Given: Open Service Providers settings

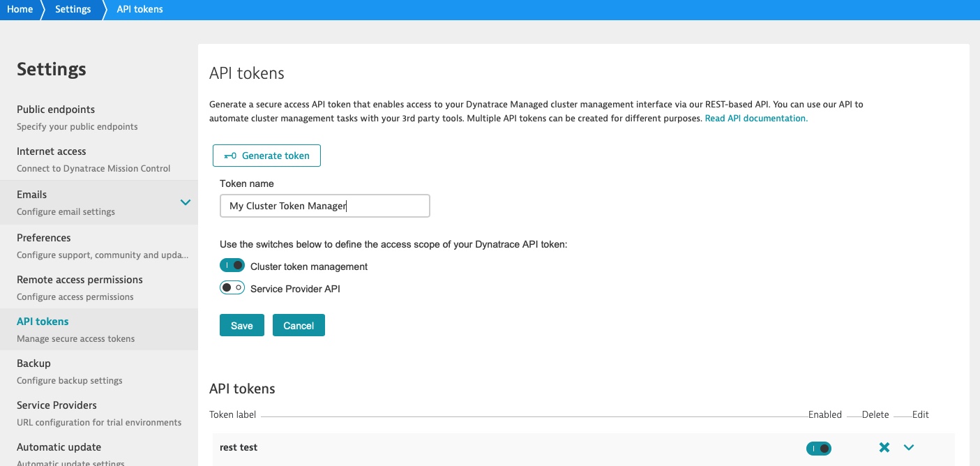Looking at the screenshot, I should pyautogui.click(x=99, y=413).
